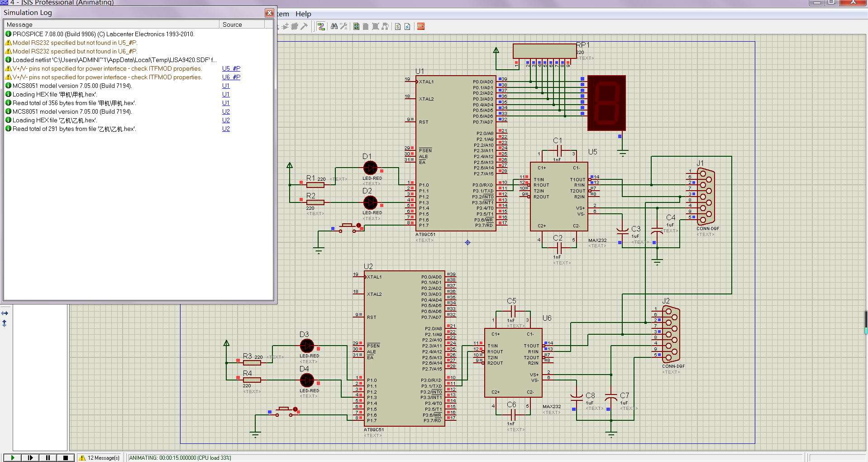Advance simulation with the Step button
This screenshot has width=868, height=462.
coord(30,457)
